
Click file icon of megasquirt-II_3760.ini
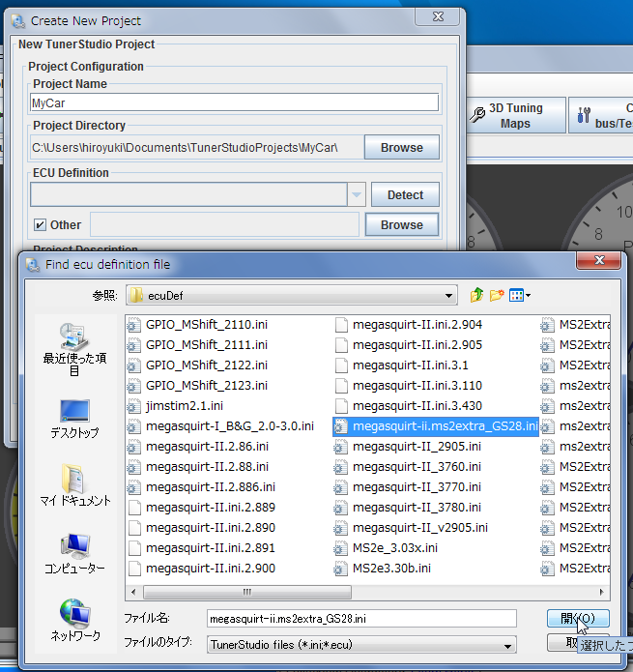coord(340,467)
